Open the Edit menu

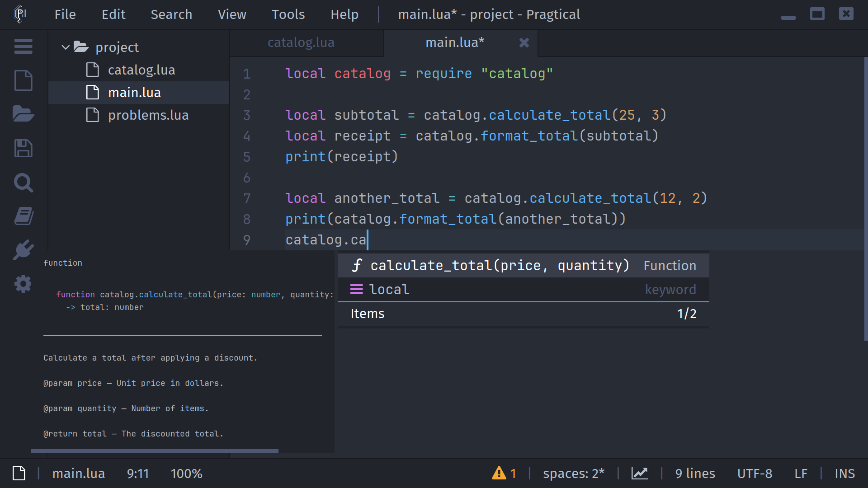pyautogui.click(x=113, y=14)
